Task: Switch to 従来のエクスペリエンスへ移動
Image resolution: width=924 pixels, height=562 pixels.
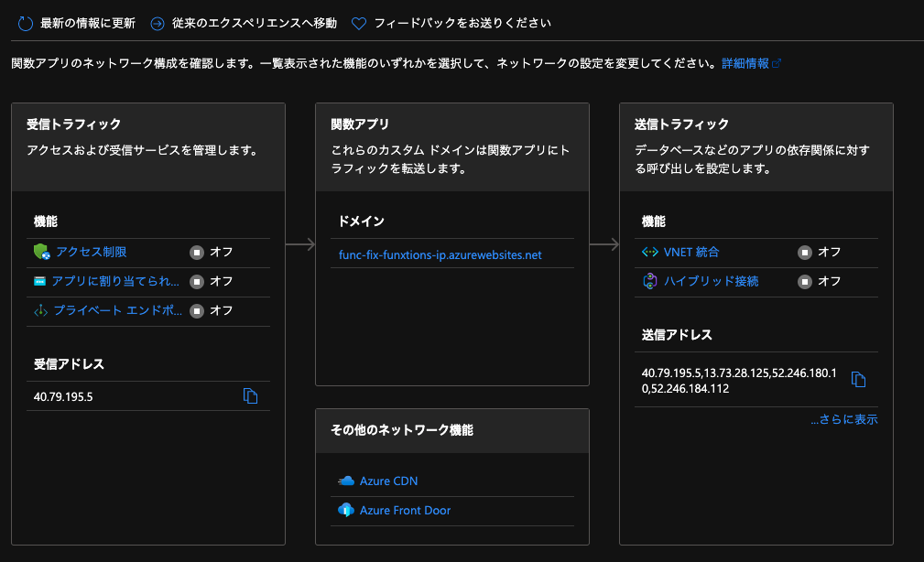Action: click(x=255, y=24)
